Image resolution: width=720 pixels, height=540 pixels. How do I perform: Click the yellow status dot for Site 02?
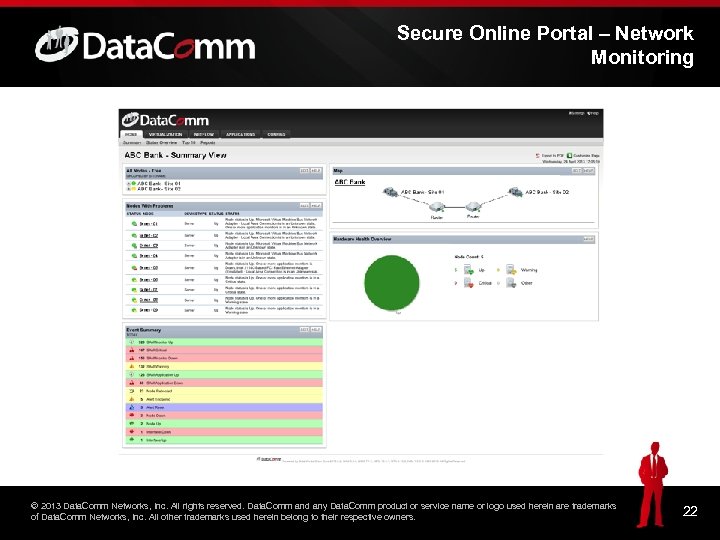point(134,189)
